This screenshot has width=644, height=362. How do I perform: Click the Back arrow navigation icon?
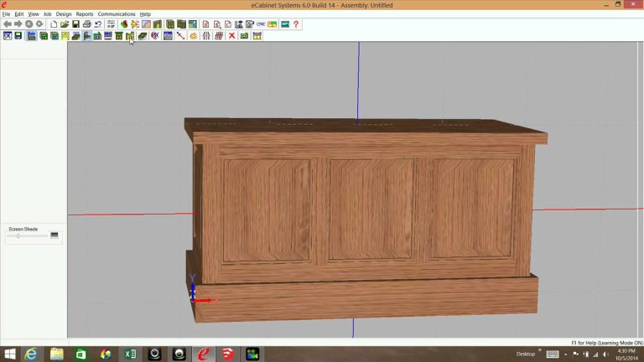pos(8,24)
